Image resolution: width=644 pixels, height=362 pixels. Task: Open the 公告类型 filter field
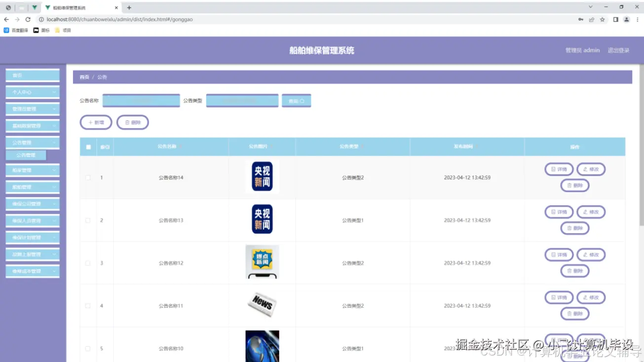[x=242, y=101]
